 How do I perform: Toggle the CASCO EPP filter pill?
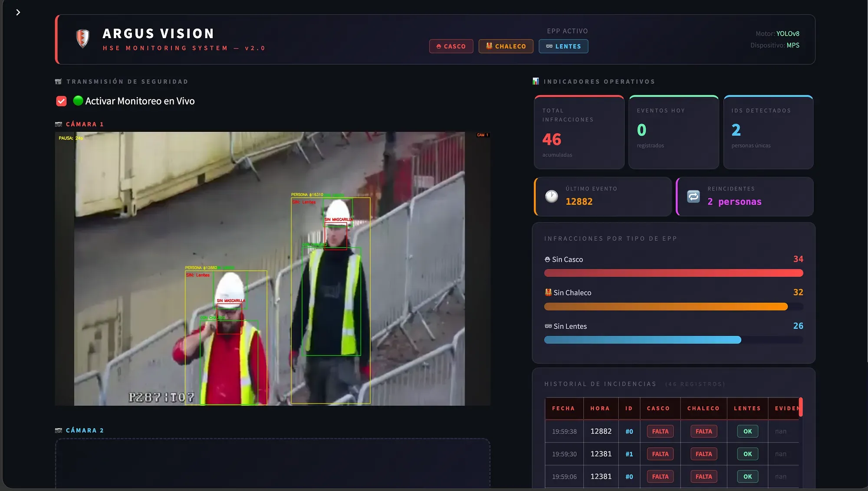tap(451, 46)
